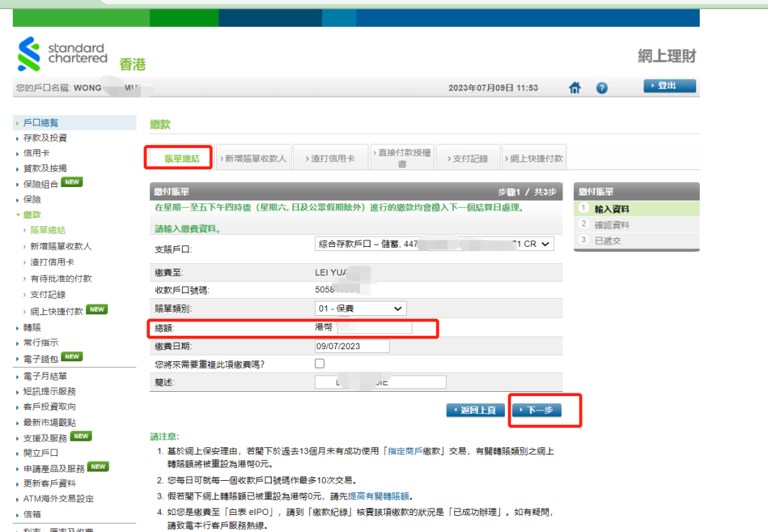Image resolution: width=768 pixels, height=532 pixels.
Task: Open the help question mark icon
Action: point(602,87)
